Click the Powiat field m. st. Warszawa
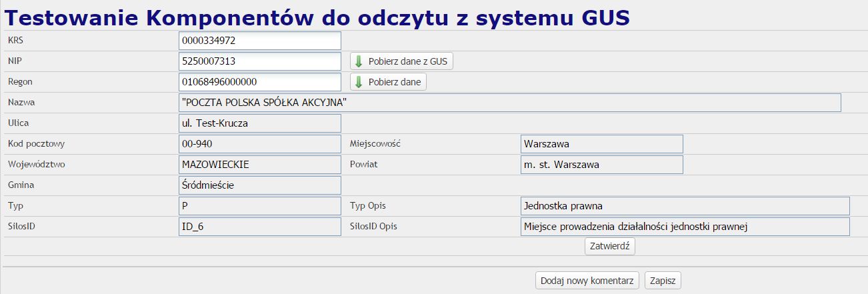Screen dimensions: 868x294 (x=602, y=164)
